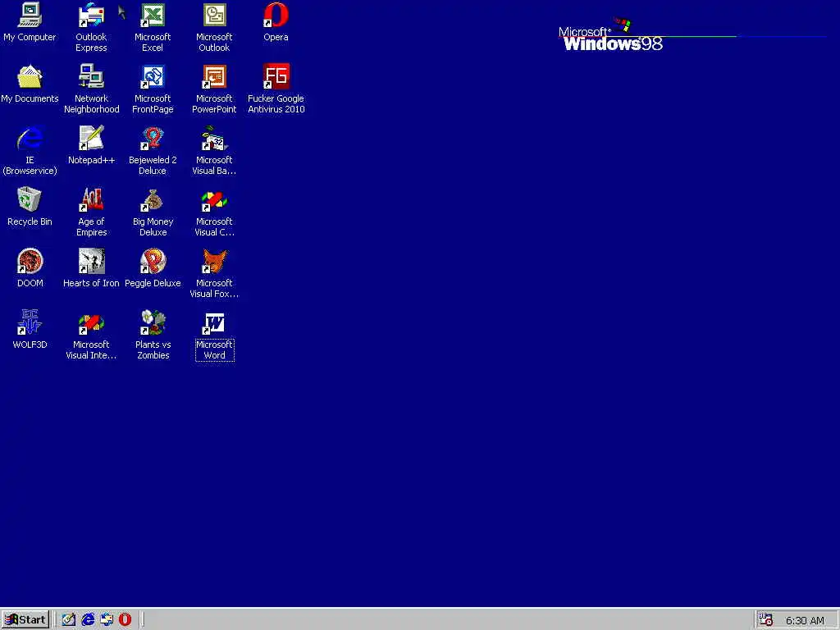Launch Opera from Quick Launch bar
This screenshot has height=630, width=840.
(x=125, y=620)
